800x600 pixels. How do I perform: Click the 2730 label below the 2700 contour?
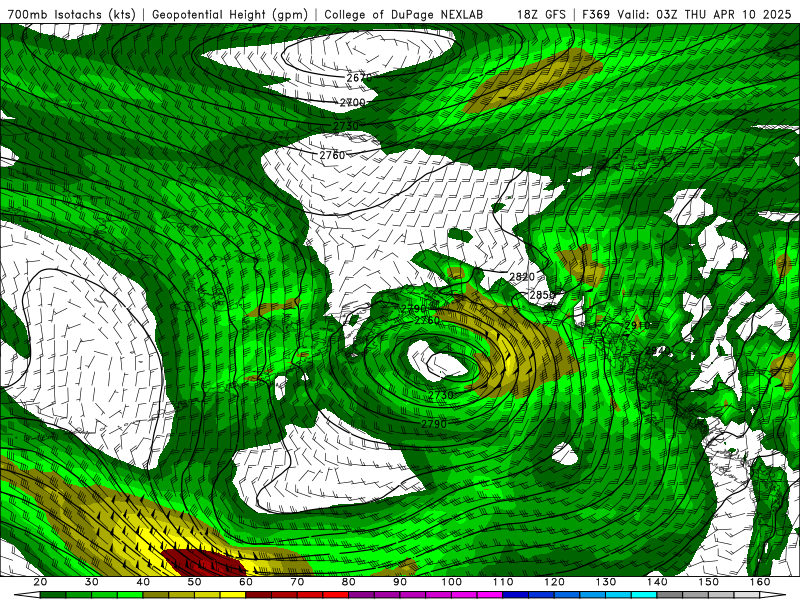tap(346, 126)
